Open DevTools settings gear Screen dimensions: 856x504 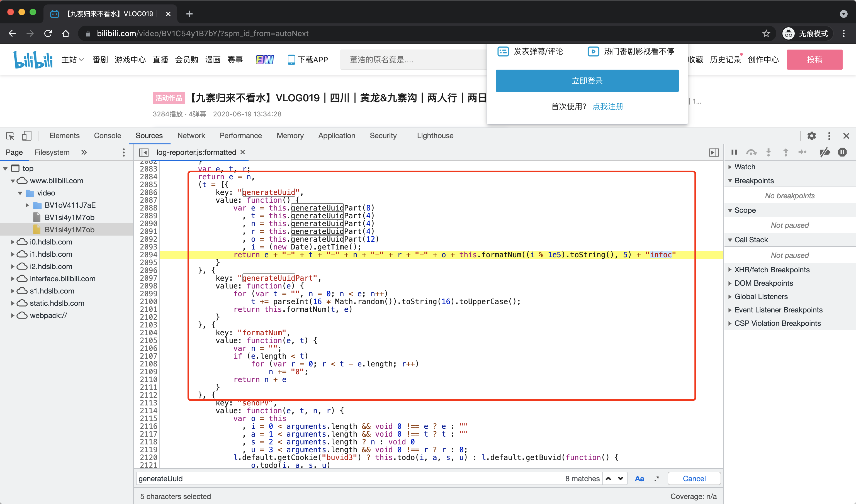[811, 136]
